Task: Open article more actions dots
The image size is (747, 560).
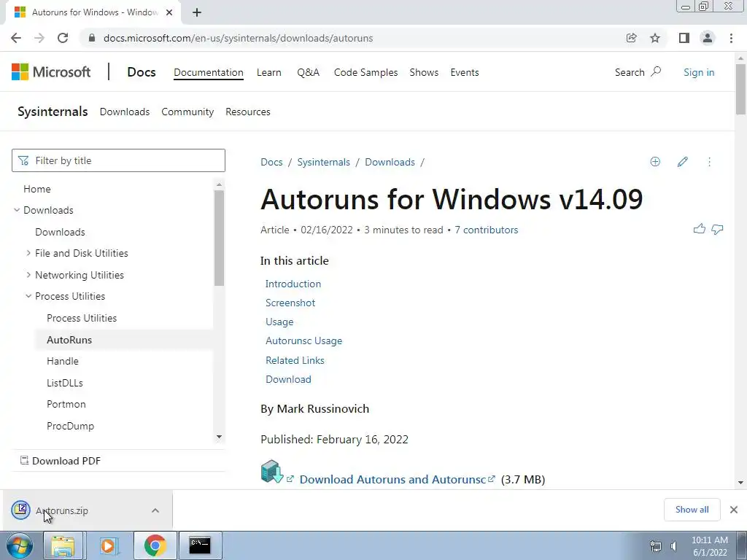Action: pyautogui.click(x=709, y=162)
